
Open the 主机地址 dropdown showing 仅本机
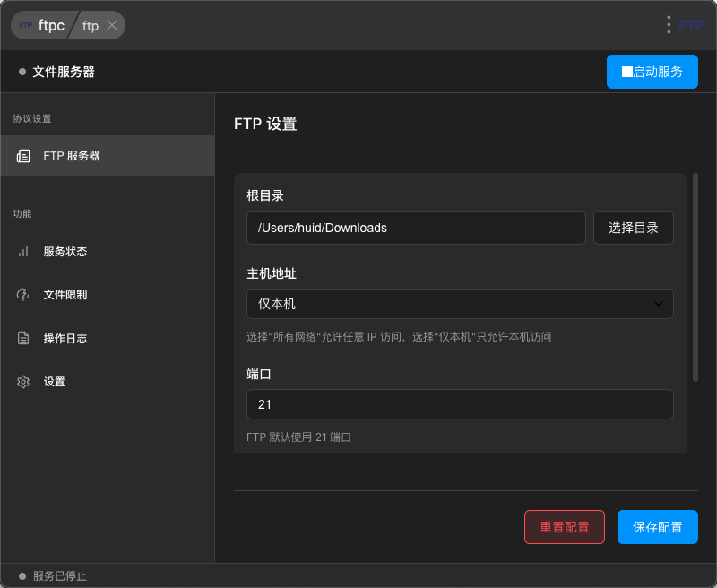pos(460,304)
